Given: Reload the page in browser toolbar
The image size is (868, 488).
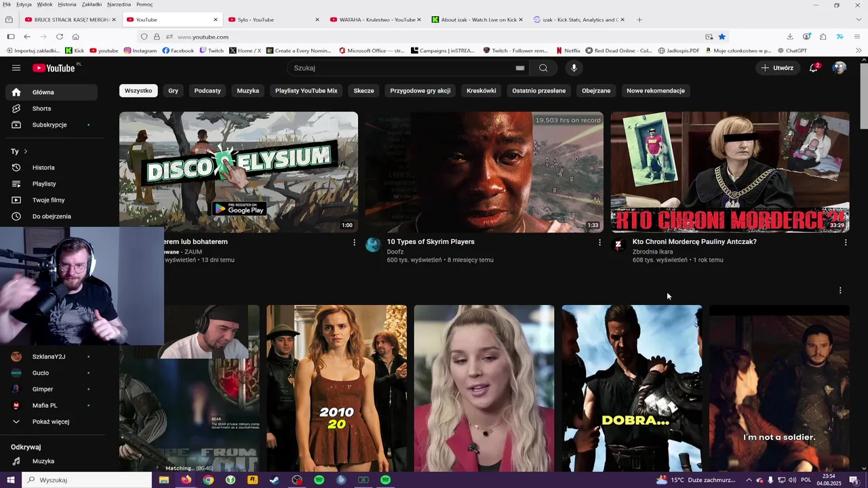Looking at the screenshot, I should (60, 37).
